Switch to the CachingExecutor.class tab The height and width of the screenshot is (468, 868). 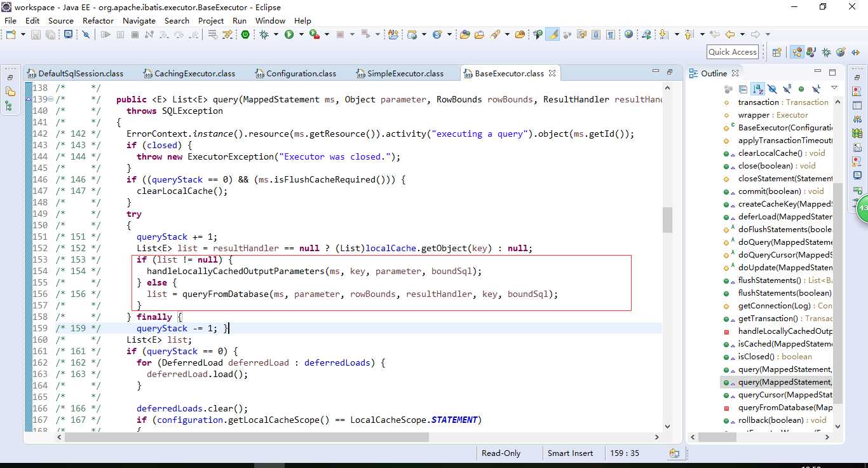click(189, 73)
